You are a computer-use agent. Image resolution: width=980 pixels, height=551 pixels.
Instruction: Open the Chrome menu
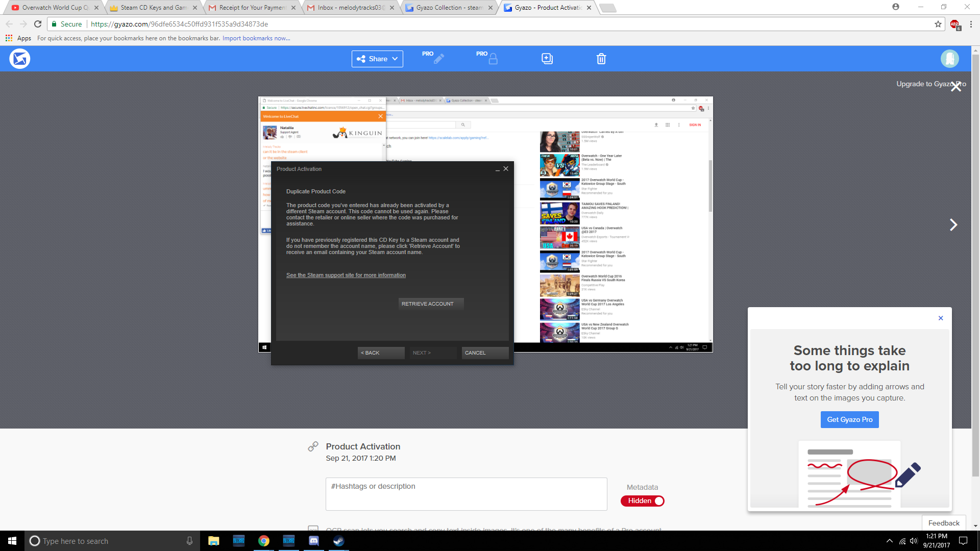pos(971,24)
